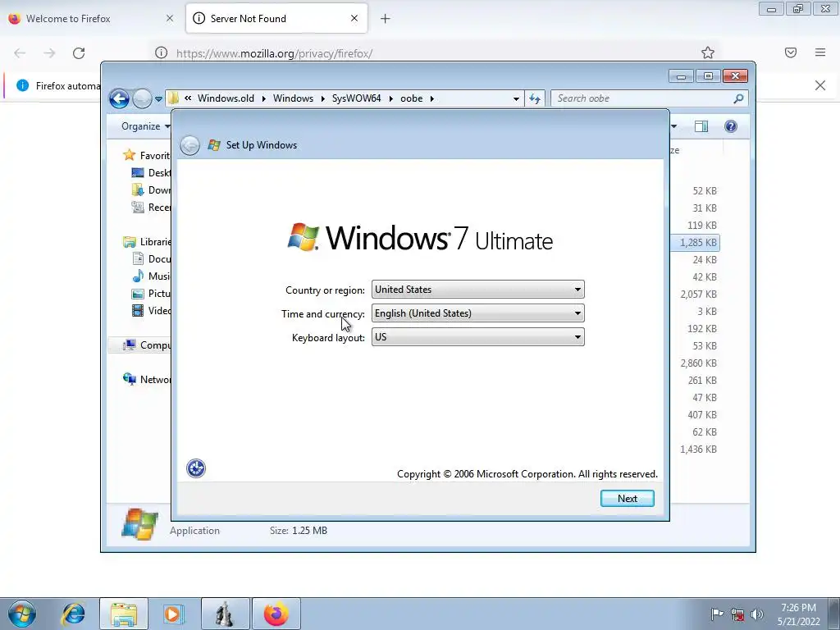Click the 407 KB file size entry

(702, 414)
